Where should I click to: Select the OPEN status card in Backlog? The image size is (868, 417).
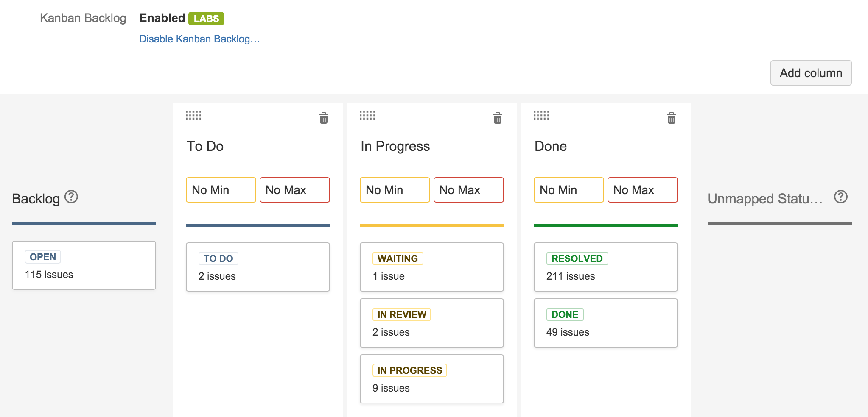pyautogui.click(x=84, y=265)
